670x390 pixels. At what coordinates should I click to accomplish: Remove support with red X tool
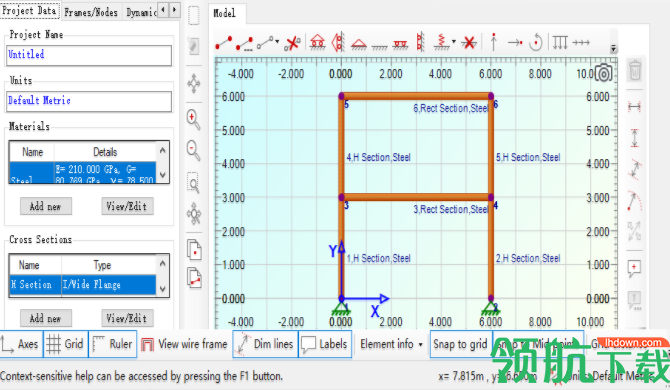[x=469, y=42]
